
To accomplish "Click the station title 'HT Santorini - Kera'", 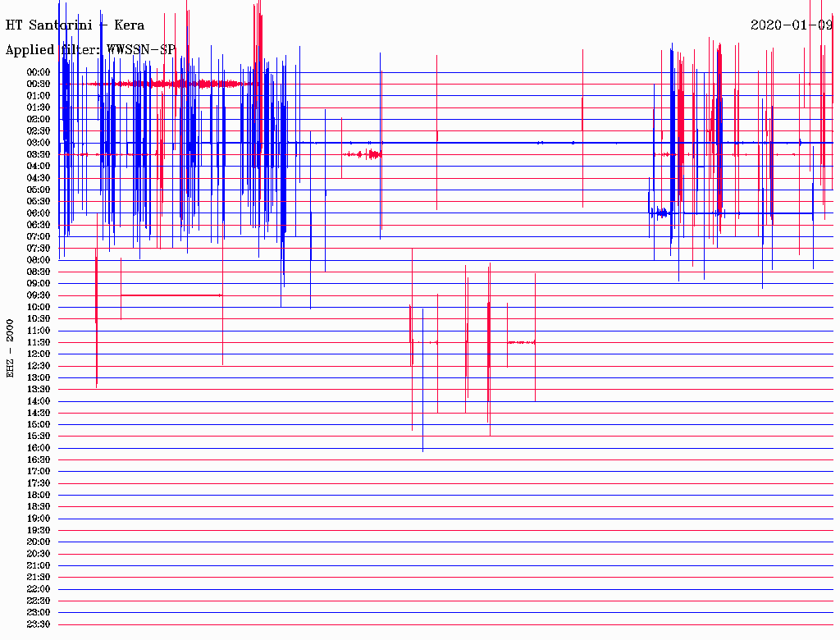I will point(75,25).
